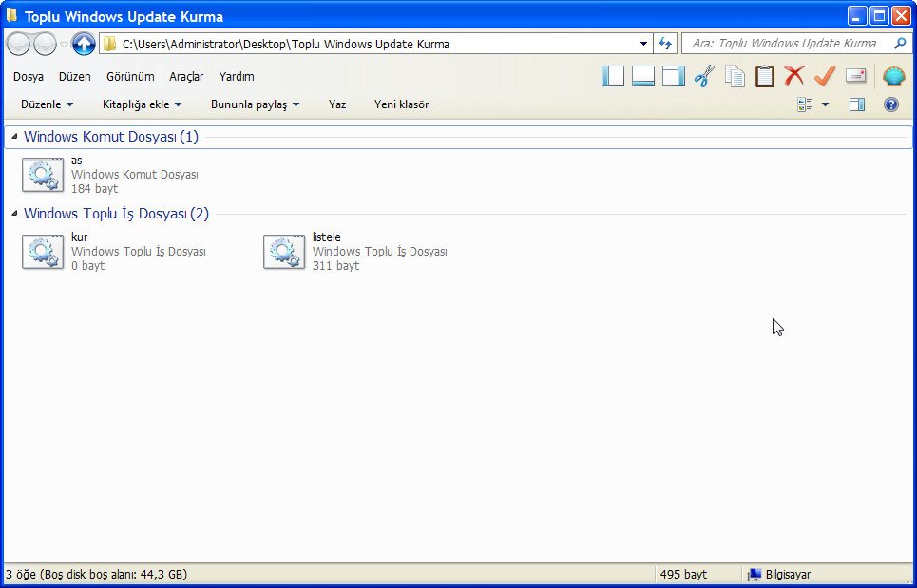
Task: Paste using the clipboard icon
Action: (764, 76)
